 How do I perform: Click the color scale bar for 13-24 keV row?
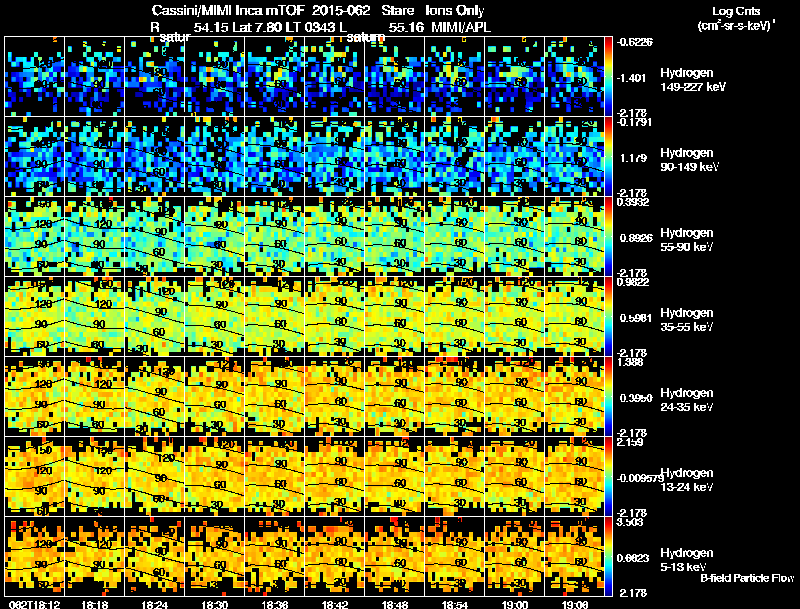609,477
